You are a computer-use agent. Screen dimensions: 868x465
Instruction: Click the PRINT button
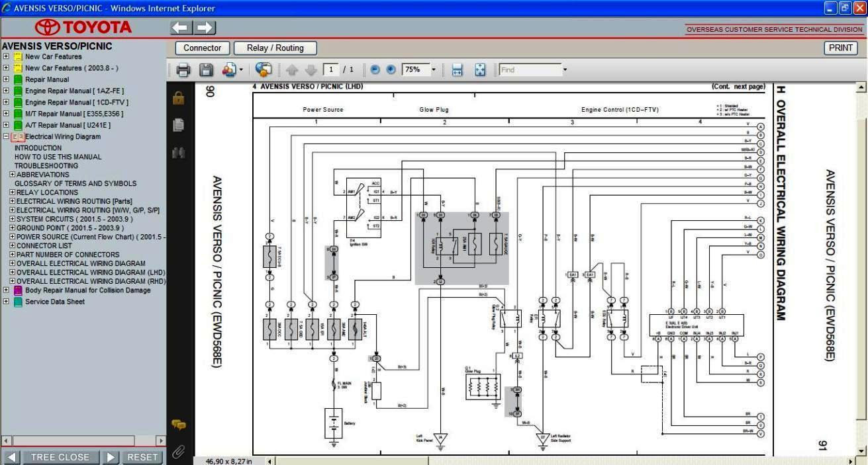(x=841, y=48)
